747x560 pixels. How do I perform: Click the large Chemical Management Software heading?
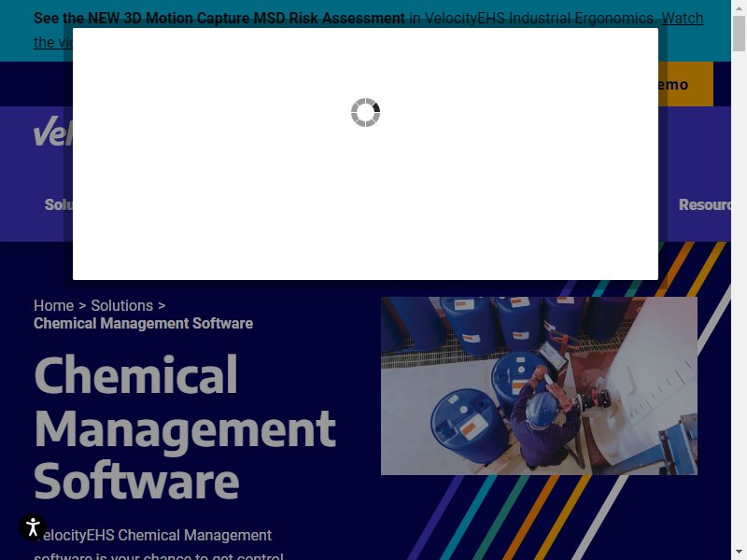[x=185, y=427]
